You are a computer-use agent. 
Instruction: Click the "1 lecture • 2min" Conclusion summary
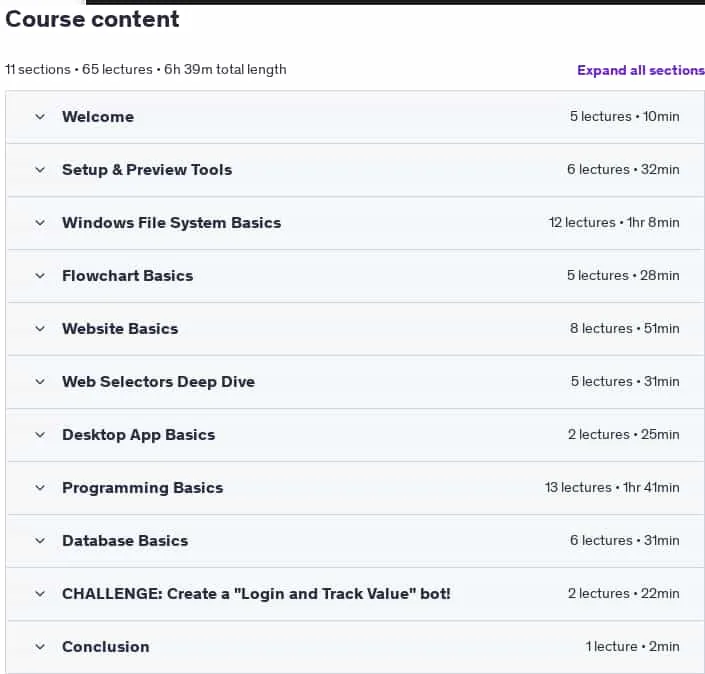[x=632, y=647]
